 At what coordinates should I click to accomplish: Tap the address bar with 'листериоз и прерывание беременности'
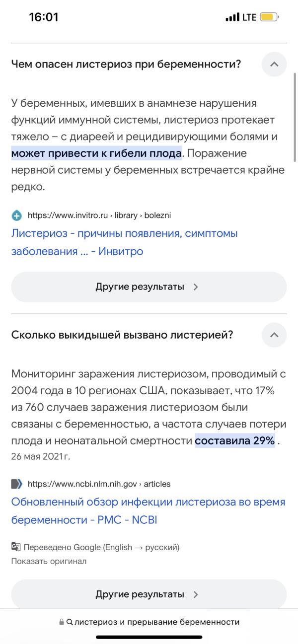tap(149, 622)
